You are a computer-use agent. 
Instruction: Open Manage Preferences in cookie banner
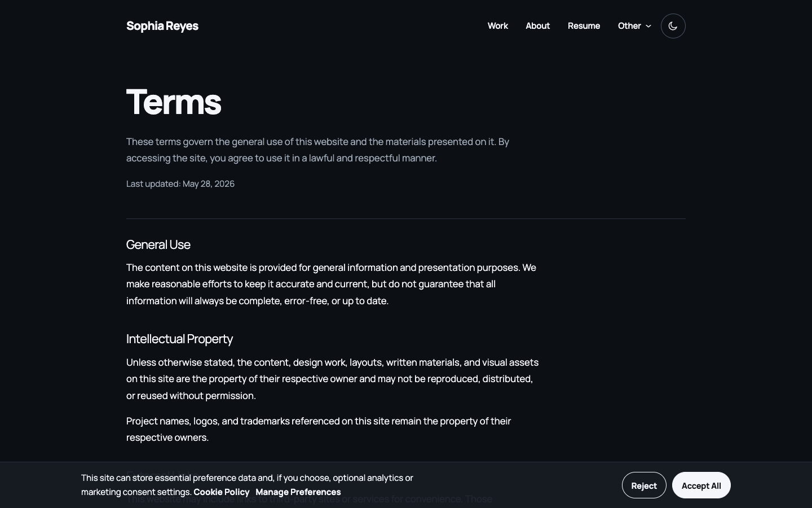click(298, 492)
